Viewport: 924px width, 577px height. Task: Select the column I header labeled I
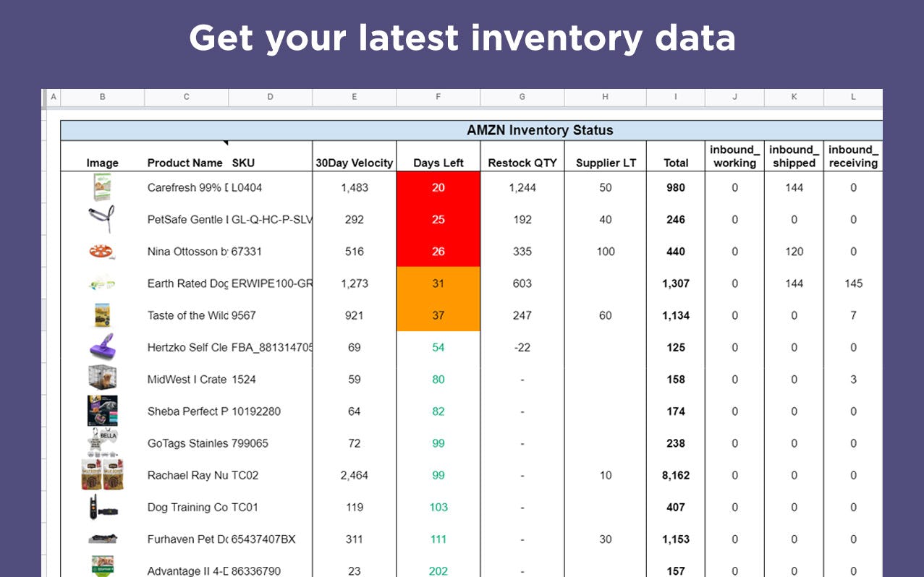[675, 96]
